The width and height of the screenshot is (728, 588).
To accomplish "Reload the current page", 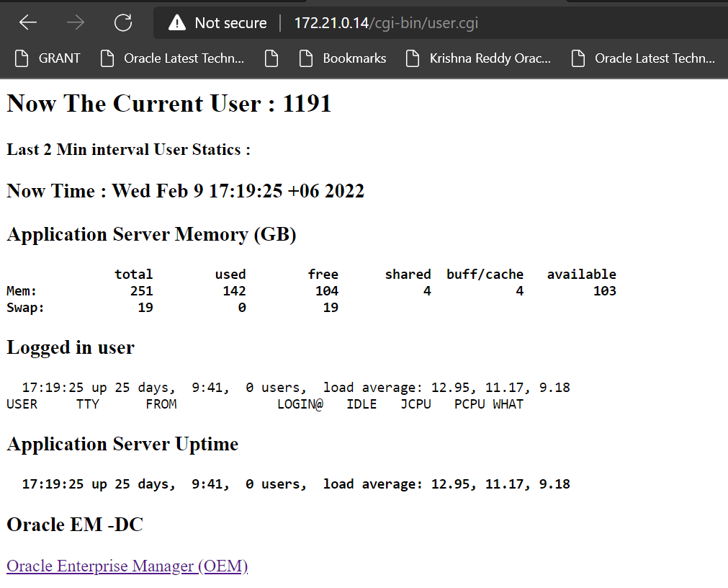I will tap(123, 23).
